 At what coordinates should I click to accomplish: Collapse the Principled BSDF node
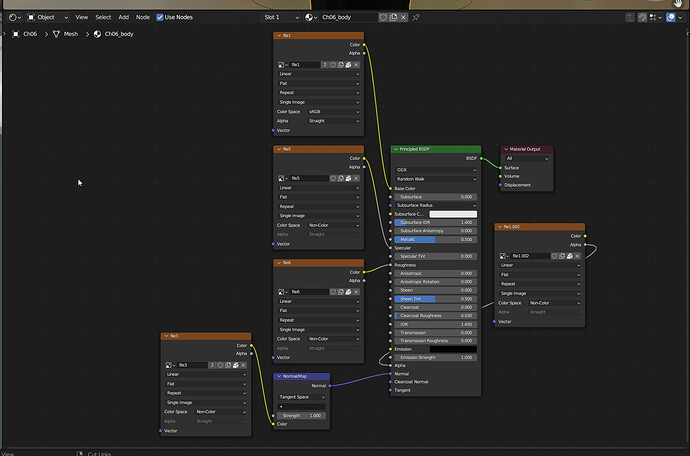(x=396, y=149)
